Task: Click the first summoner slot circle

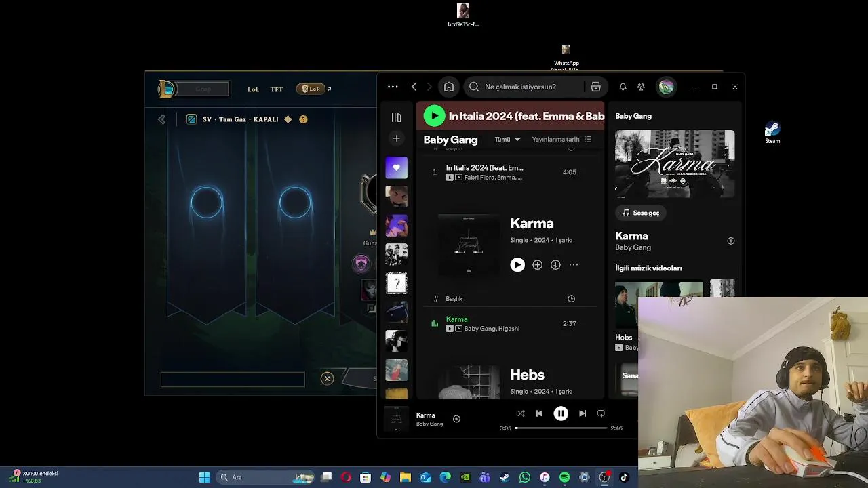Action: 207,203
